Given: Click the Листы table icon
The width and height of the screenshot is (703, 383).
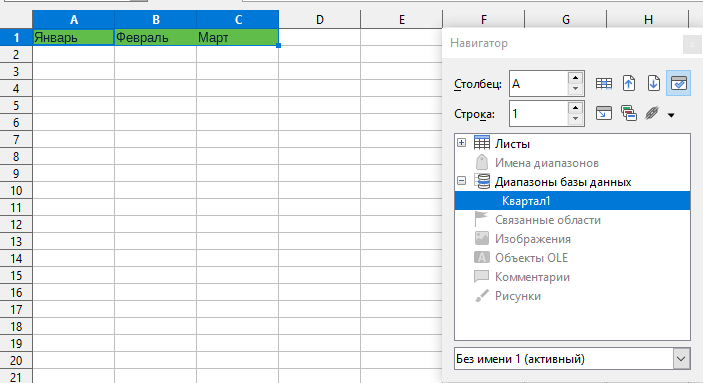Looking at the screenshot, I should coord(482,144).
